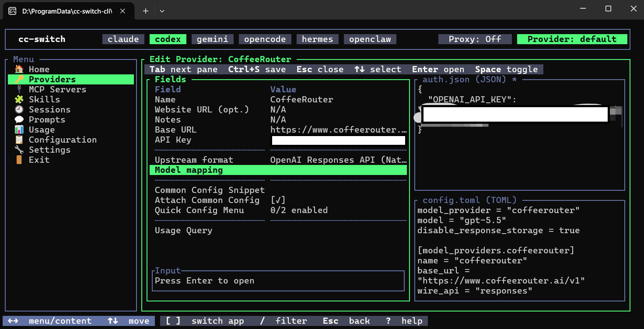Image resolution: width=644 pixels, height=329 pixels.
Task: Select the Usage Query row
Action: (278, 230)
